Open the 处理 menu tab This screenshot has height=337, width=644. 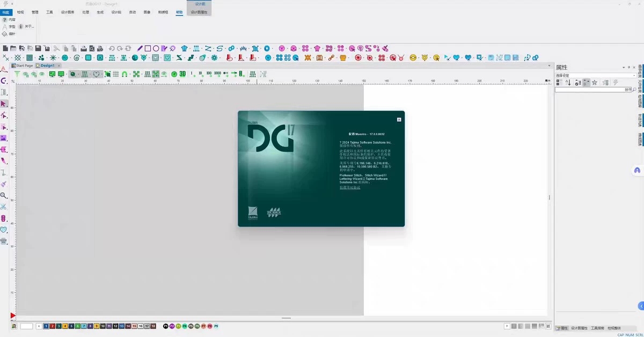(86, 11)
